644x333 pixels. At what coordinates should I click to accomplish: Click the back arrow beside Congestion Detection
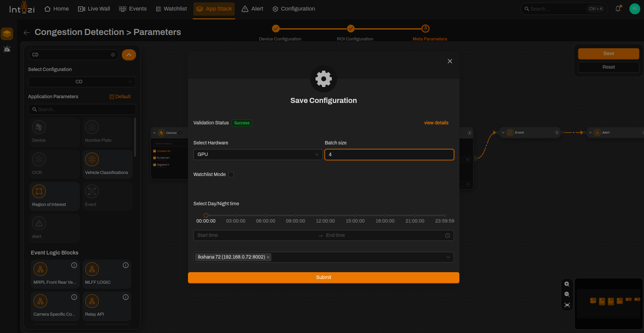[27, 33]
